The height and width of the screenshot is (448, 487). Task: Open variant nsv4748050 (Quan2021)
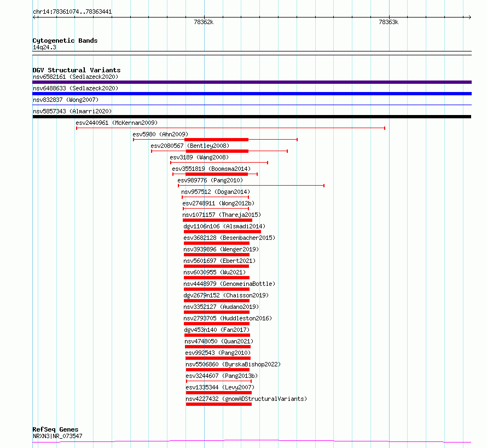pos(219,341)
